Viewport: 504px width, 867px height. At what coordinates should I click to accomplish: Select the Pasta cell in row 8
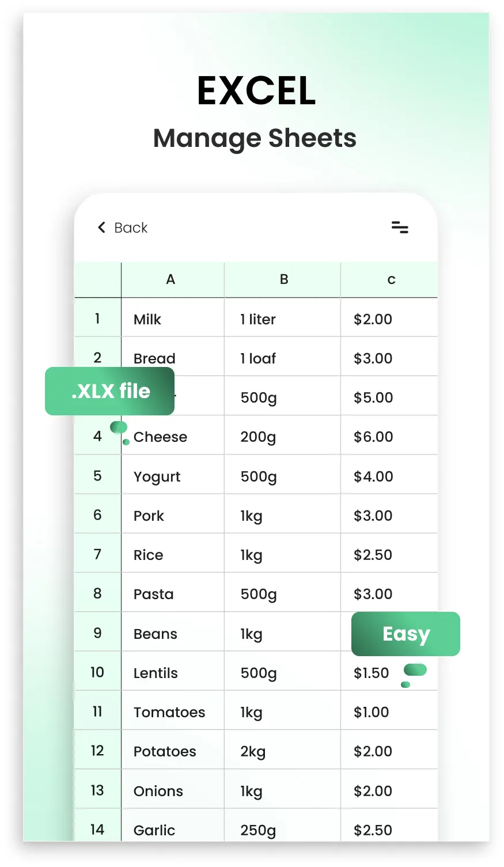pyautogui.click(x=172, y=593)
